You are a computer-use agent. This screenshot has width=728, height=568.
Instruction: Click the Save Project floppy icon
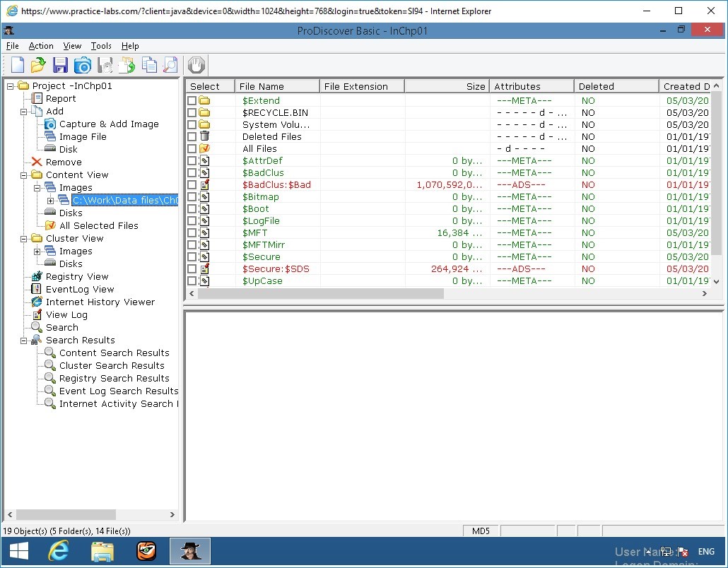tap(60, 65)
